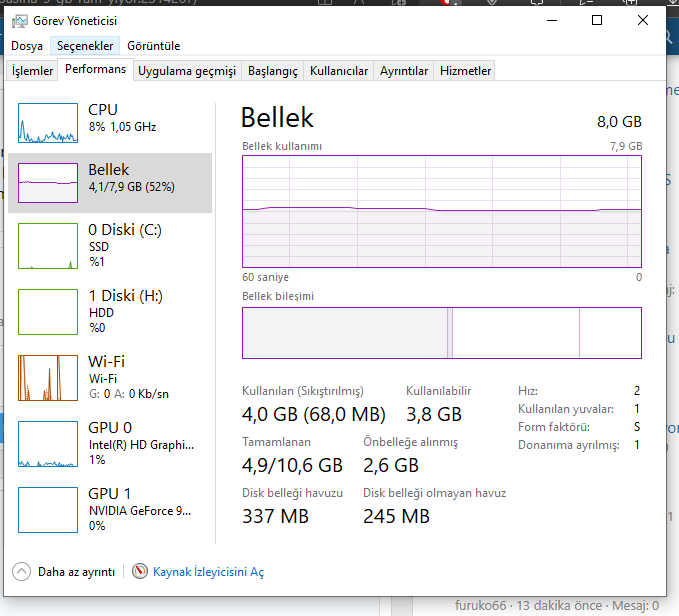Viewport: 679px width, 616px height.
Task: Open the Başlangıç tab
Action: [x=273, y=71]
